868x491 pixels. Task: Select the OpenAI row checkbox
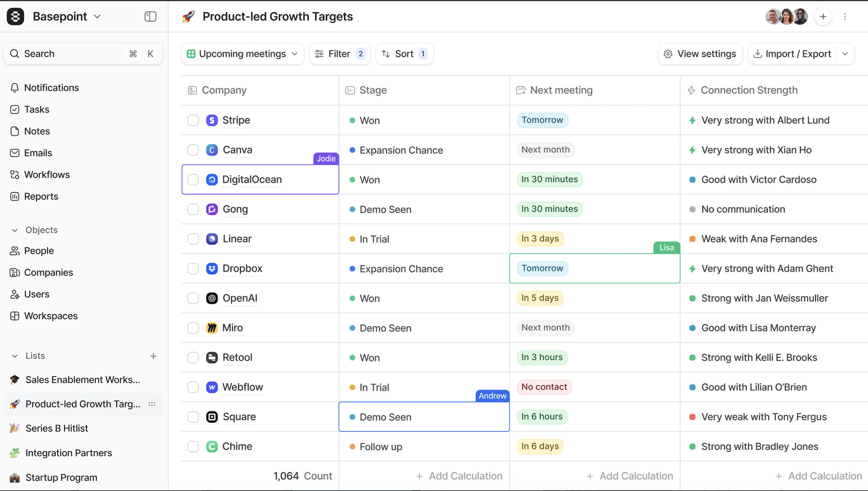point(193,298)
